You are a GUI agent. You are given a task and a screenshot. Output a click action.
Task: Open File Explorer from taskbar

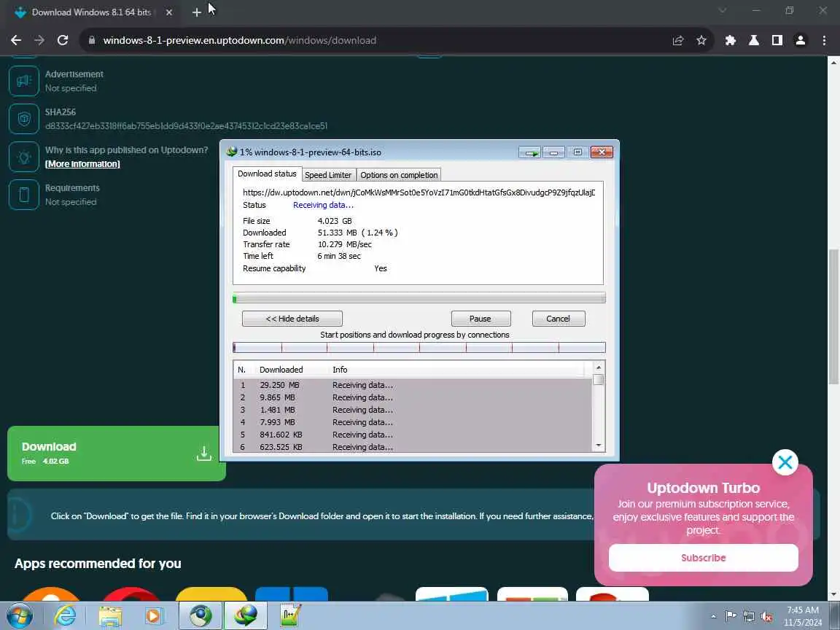110,615
